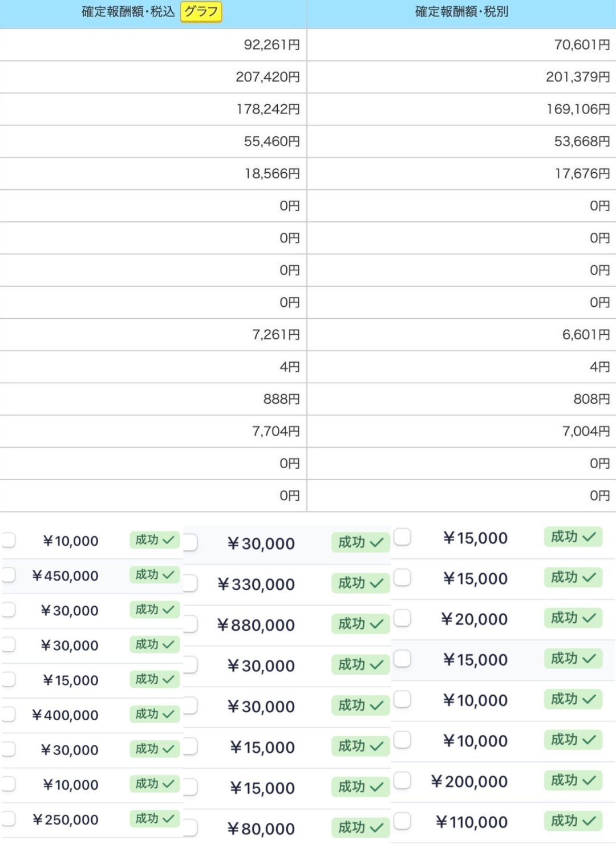Screen dimensions: 616x844
Task: Toggle checkbox for the ¥200,000 row
Action: 402,780
